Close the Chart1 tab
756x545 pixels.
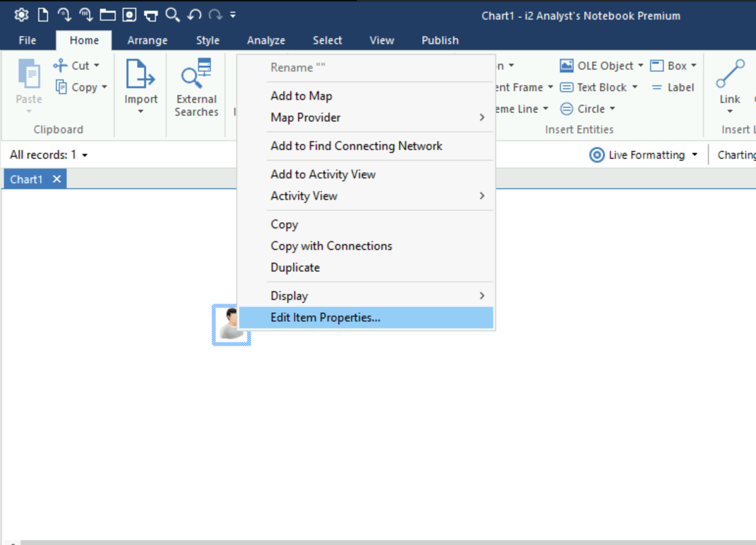click(x=57, y=179)
